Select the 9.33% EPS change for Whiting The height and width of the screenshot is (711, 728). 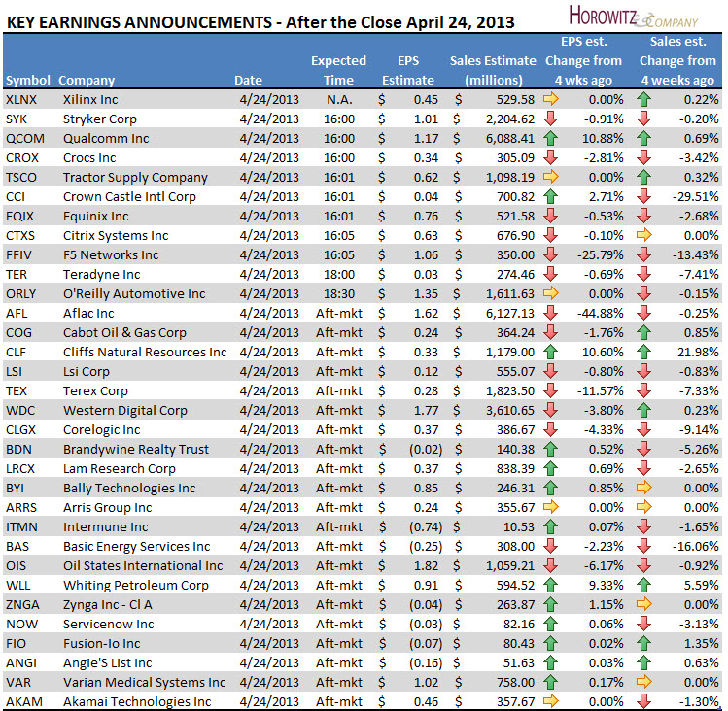point(606,586)
